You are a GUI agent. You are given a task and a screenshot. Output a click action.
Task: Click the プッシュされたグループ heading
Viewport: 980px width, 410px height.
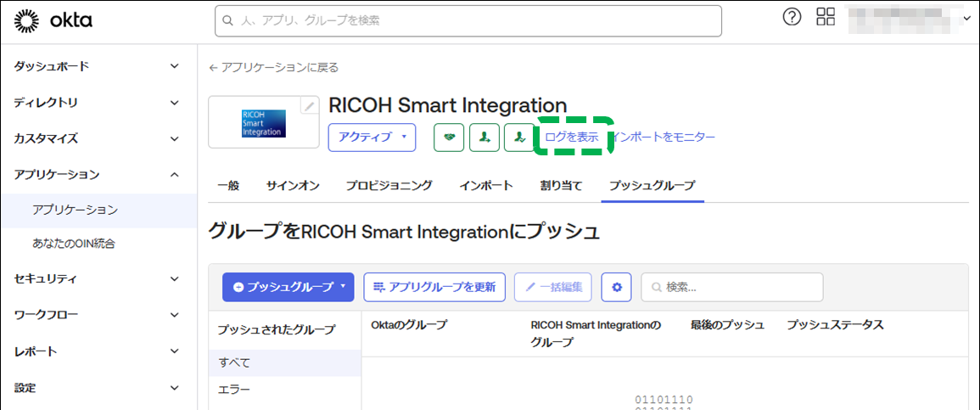pyautogui.click(x=277, y=329)
